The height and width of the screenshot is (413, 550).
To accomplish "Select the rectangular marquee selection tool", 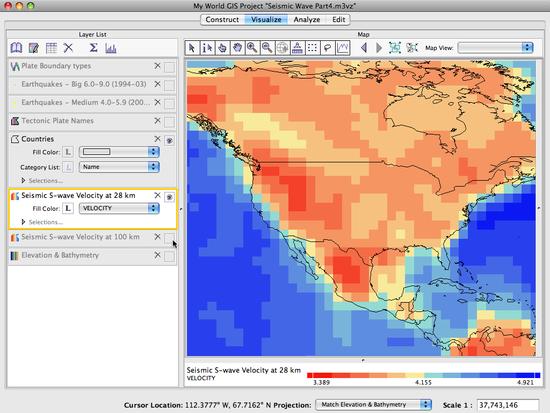I will point(312,48).
